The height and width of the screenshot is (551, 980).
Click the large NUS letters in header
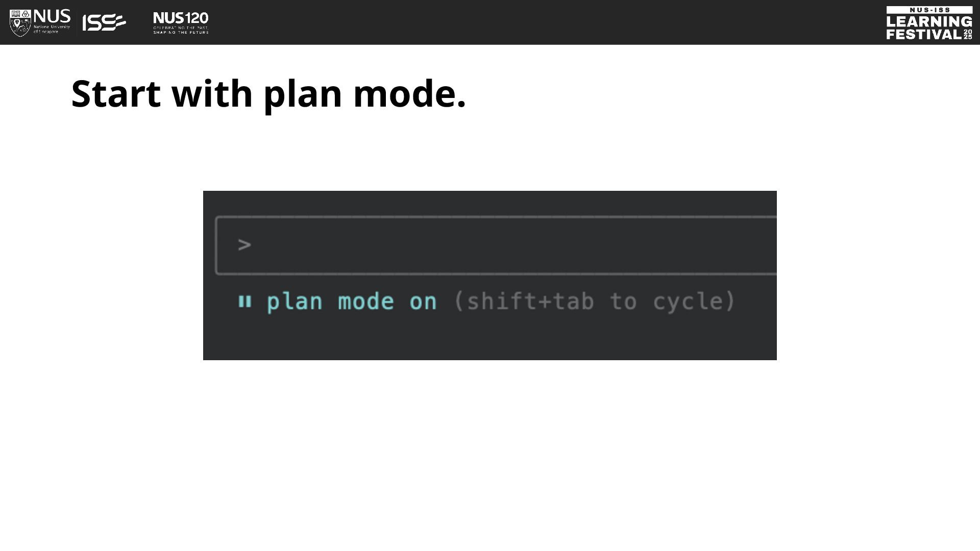click(x=52, y=16)
